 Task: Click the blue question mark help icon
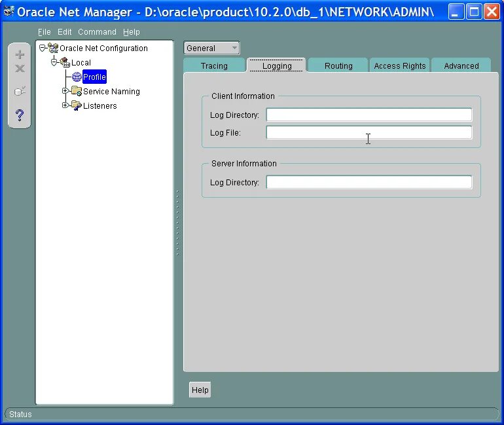[20, 115]
